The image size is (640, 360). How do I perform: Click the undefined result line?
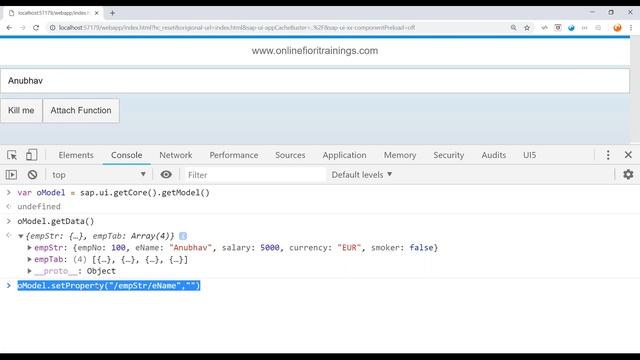tap(39, 207)
